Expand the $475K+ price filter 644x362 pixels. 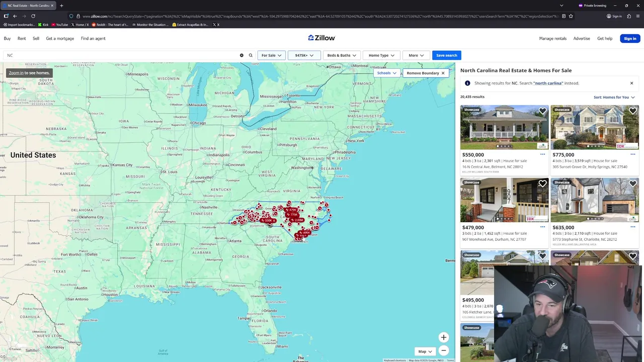click(304, 55)
